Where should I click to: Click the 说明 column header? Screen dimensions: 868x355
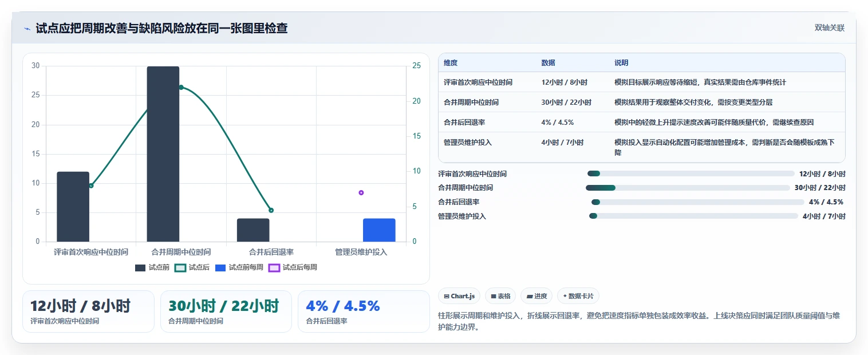(621, 63)
